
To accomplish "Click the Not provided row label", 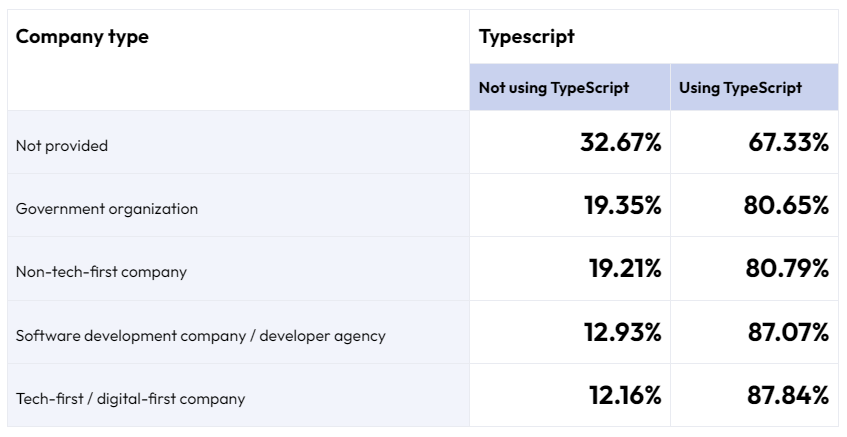I will (x=62, y=146).
